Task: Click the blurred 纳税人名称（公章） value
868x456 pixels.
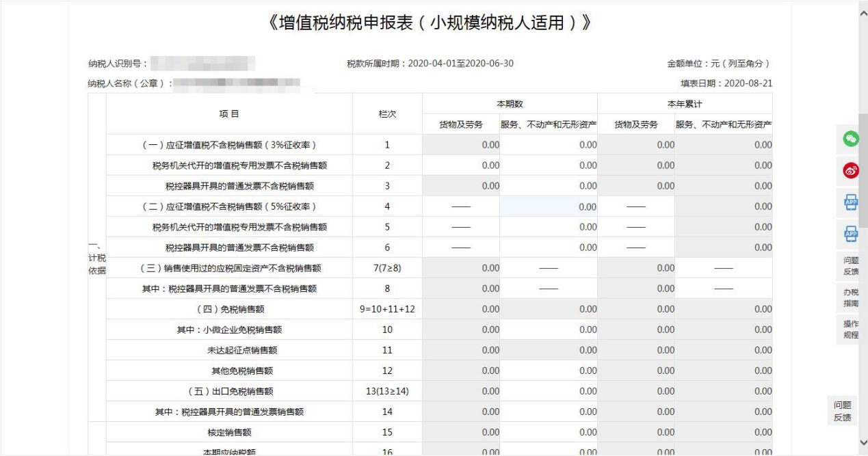Action: point(236,84)
